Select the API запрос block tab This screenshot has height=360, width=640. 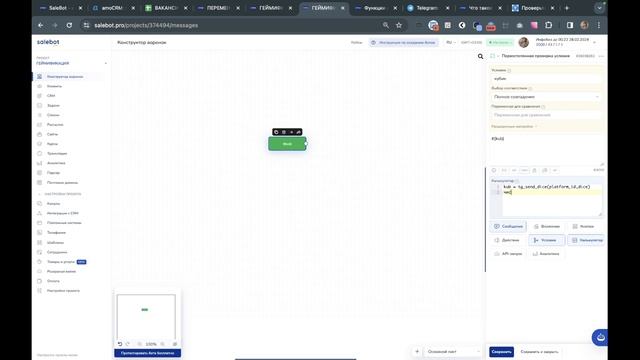[x=508, y=254]
